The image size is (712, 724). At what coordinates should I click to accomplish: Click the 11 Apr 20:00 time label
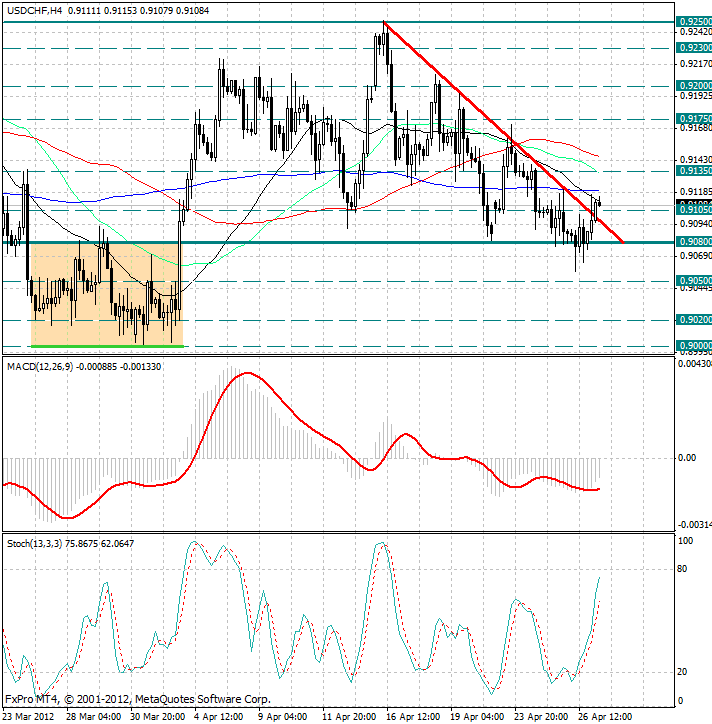click(350, 717)
